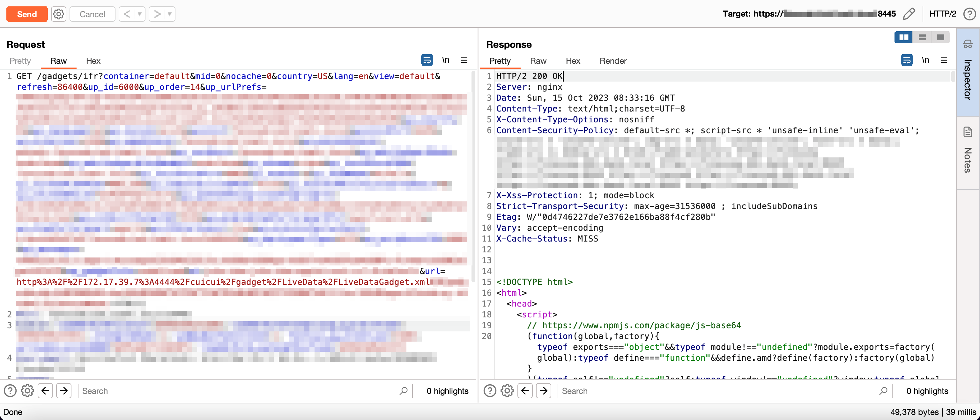This screenshot has width=980, height=420.
Task: Select side-by-side layout view
Action: click(x=903, y=37)
